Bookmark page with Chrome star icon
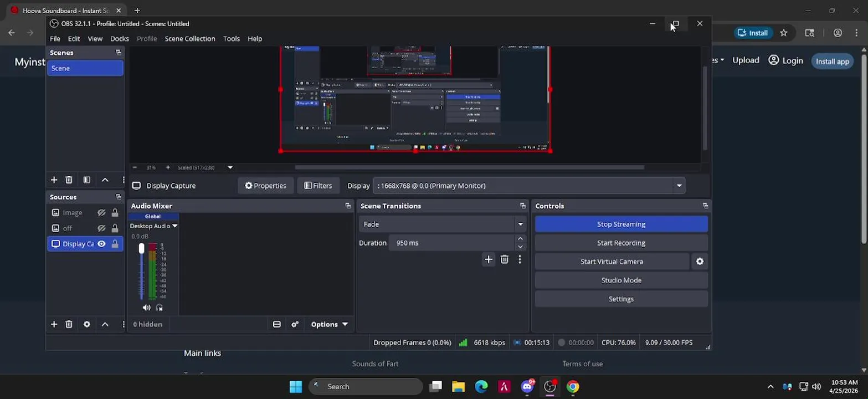Image resolution: width=868 pixels, height=399 pixels. (783, 33)
